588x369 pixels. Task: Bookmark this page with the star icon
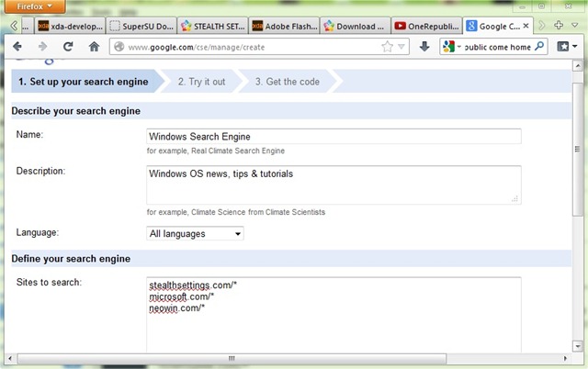click(x=387, y=47)
